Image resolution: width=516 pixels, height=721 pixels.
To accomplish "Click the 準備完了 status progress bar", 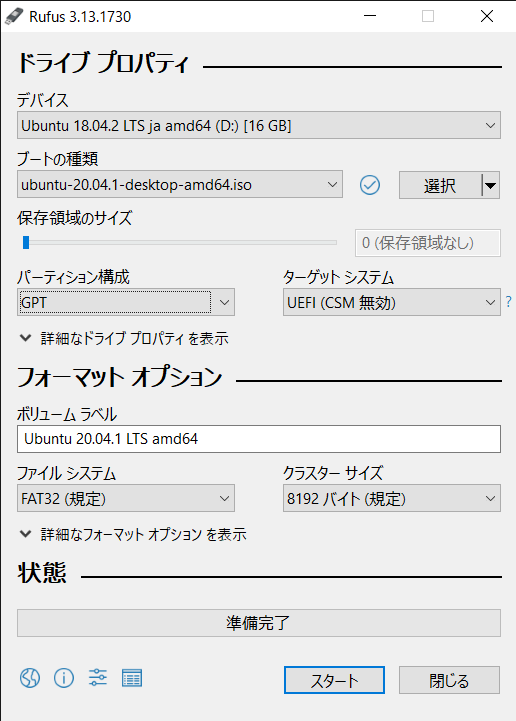I will pyautogui.click(x=259, y=623).
